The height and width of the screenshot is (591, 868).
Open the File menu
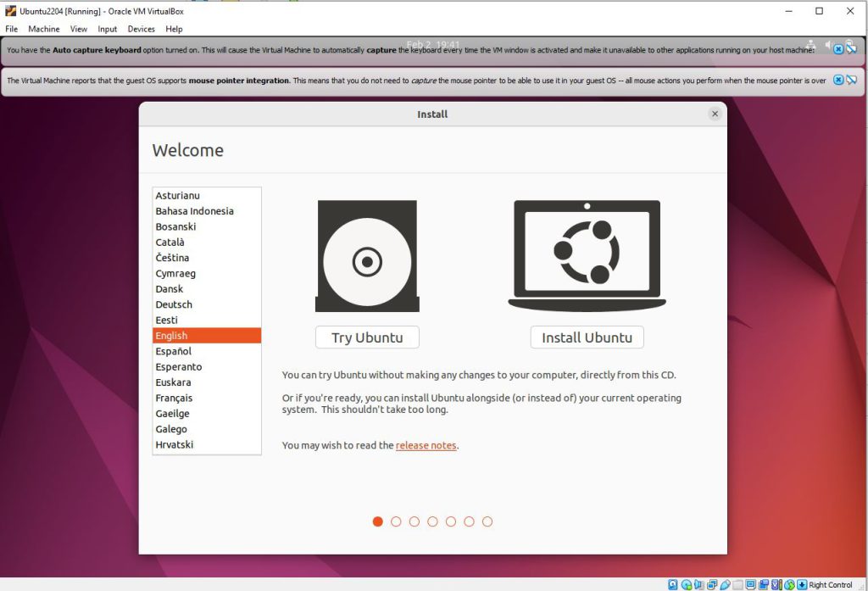[12, 29]
